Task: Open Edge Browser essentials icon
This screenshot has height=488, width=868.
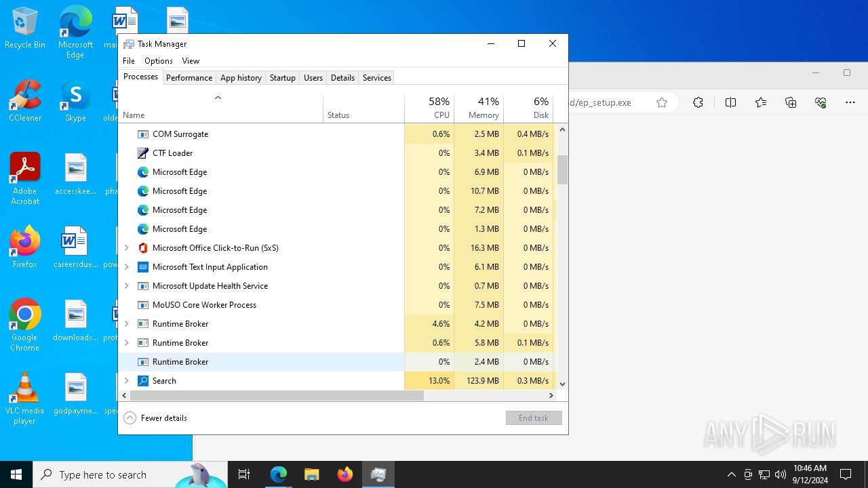Action: click(x=821, y=102)
